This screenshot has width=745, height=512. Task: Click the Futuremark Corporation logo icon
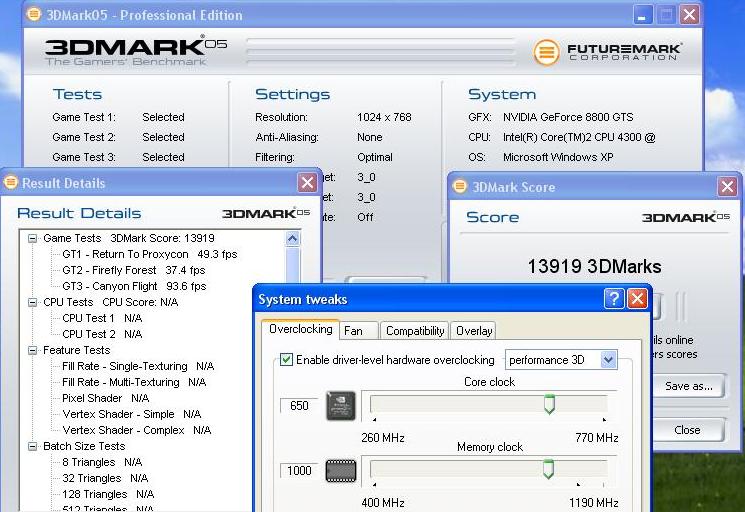coord(546,52)
